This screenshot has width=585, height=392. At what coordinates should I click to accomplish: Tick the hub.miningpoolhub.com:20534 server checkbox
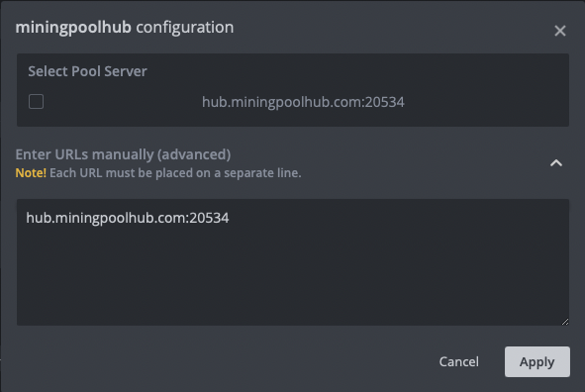pyautogui.click(x=37, y=101)
